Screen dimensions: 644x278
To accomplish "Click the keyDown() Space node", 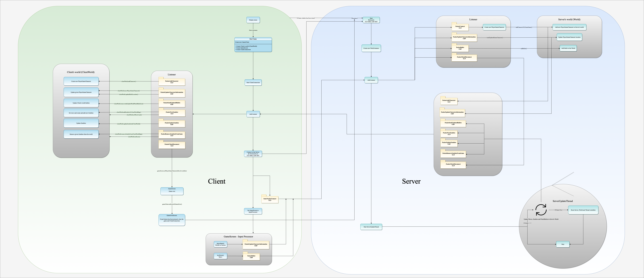I will (221, 256).
